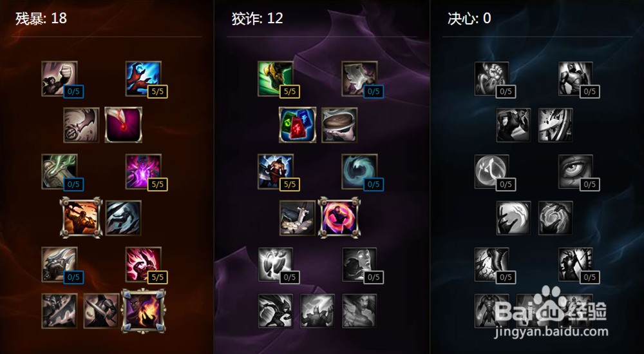644x354 pixels.
Task: Open the 决心: 0 tree heading
Action: pos(469,18)
